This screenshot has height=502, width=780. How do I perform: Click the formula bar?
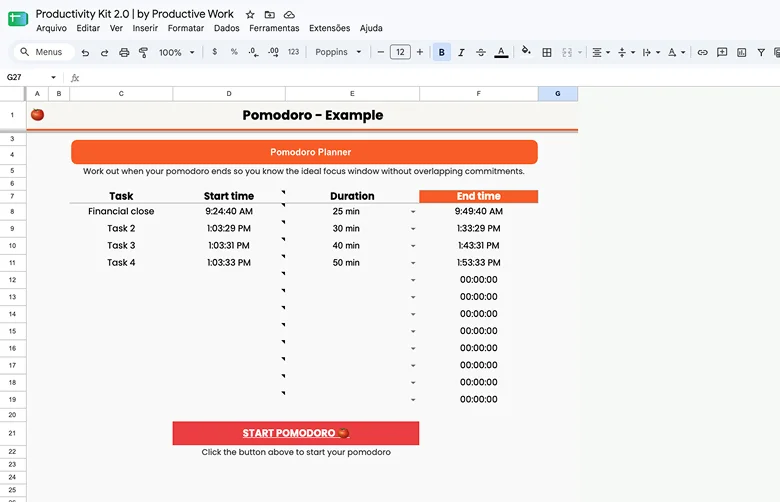point(428,78)
